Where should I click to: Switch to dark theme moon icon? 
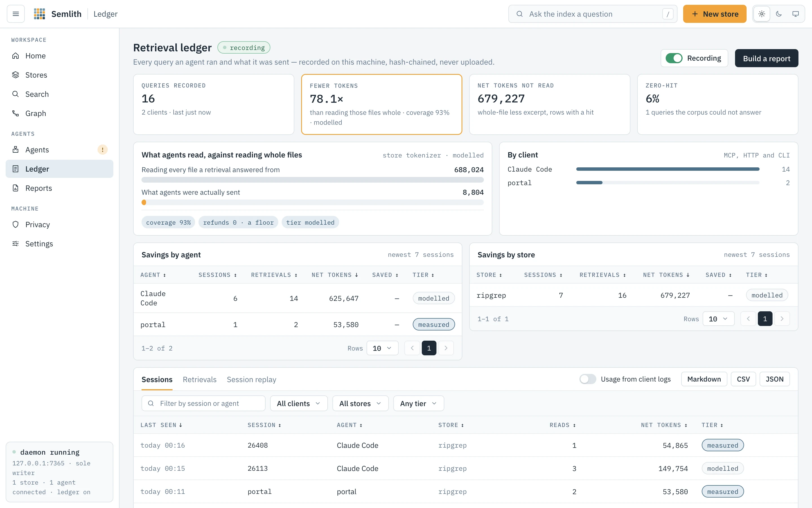[x=779, y=14]
